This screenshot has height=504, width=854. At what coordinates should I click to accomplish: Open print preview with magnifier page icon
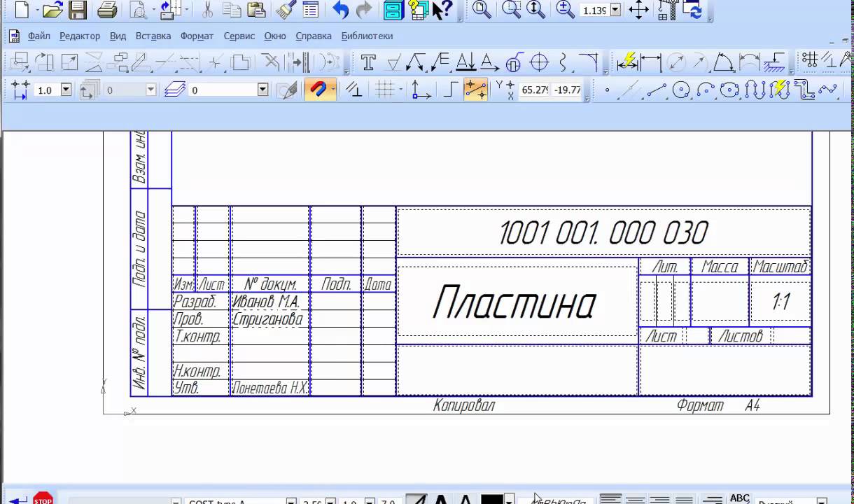click(139, 10)
